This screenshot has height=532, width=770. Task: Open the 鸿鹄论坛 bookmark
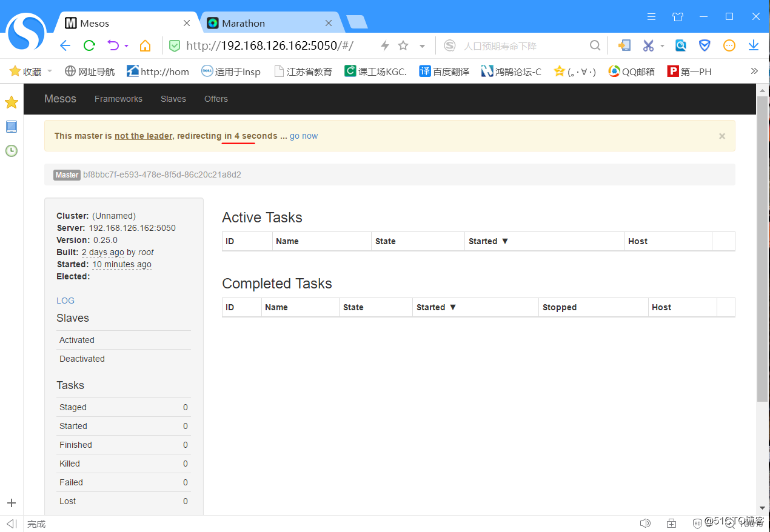tap(511, 71)
